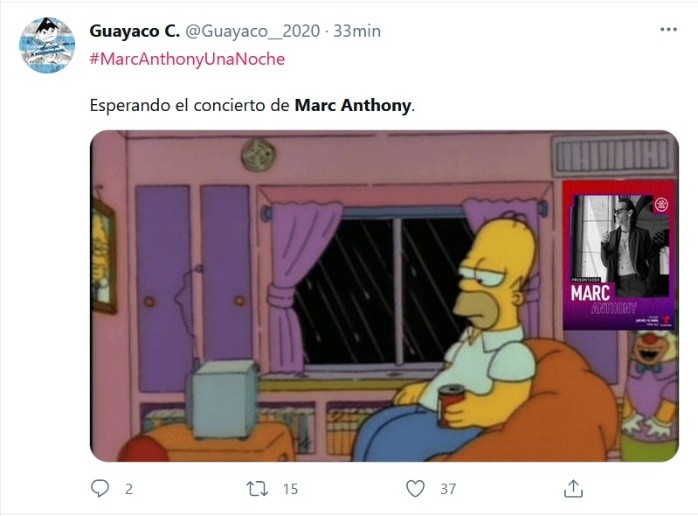Open Guayaco C. profile avatar
Viewport: 698px width, 516px height.
coord(47,45)
